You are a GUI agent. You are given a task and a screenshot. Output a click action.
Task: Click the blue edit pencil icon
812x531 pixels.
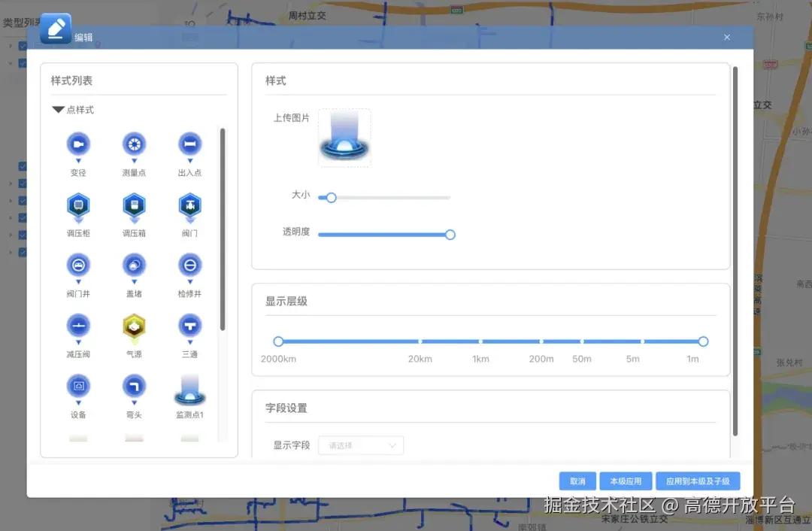tap(56, 29)
